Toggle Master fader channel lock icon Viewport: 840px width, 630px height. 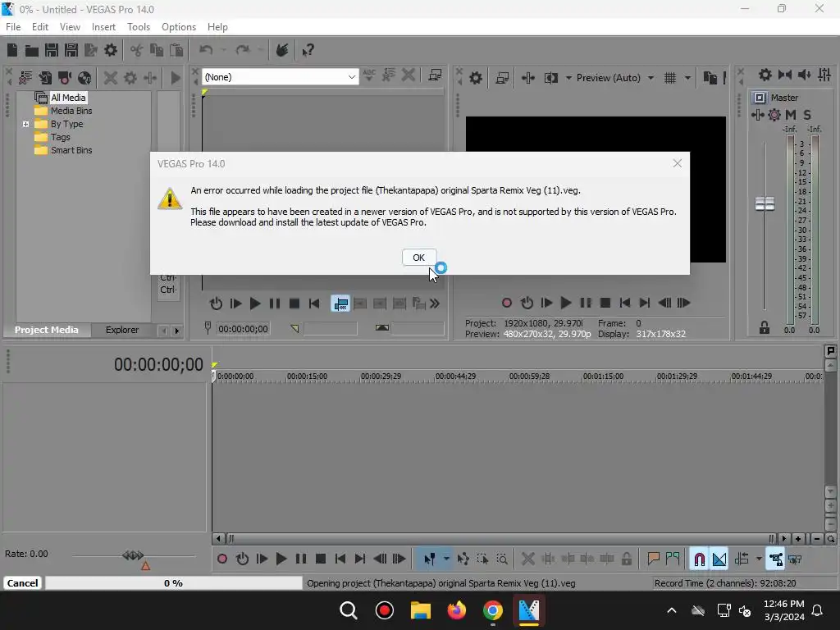point(765,328)
